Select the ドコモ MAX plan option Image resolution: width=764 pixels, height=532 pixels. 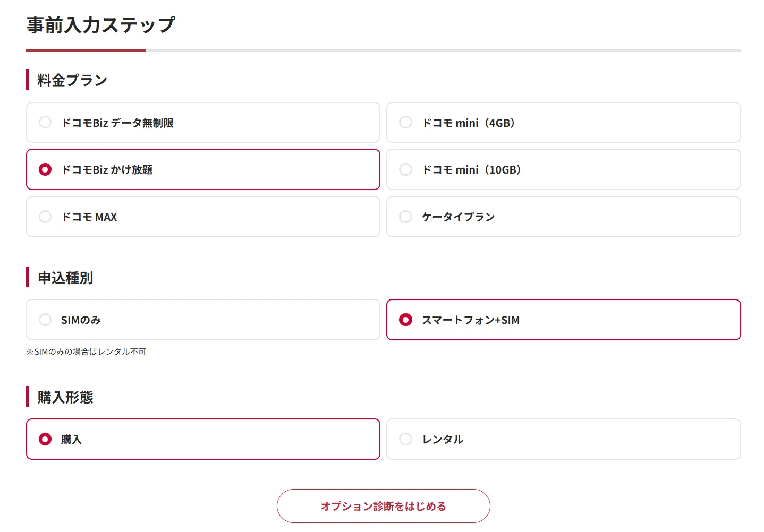click(202, 217)
